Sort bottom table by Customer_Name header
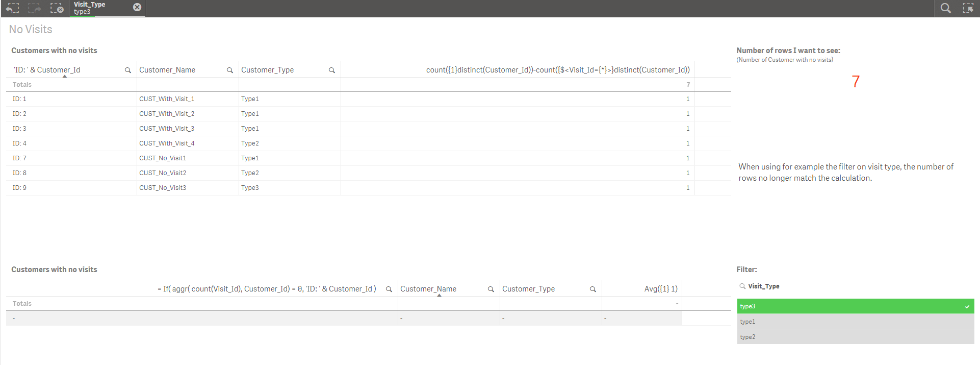The height and width of the screenshot is (365, 980). point(428,289)
